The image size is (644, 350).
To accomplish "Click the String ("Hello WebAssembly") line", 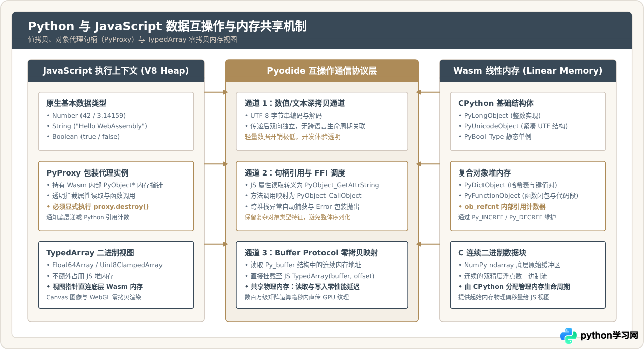I will [x=97, y=126].
